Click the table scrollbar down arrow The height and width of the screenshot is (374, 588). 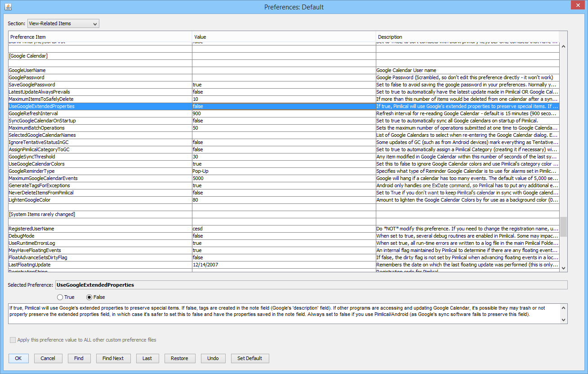(563, 268)
